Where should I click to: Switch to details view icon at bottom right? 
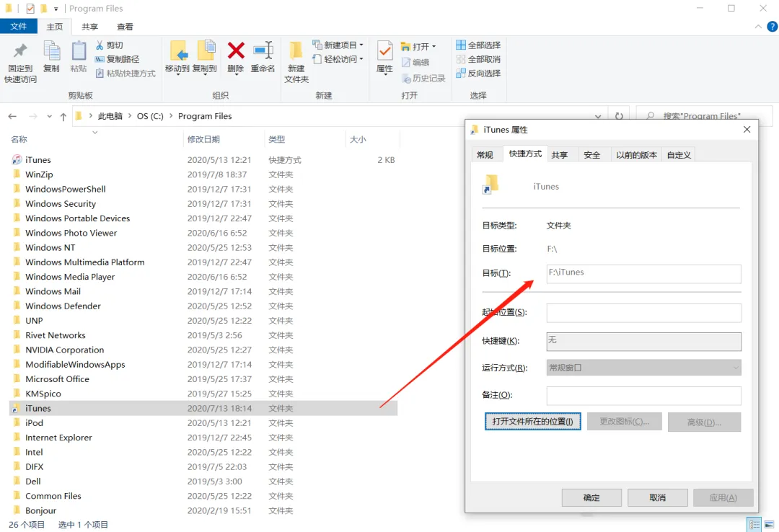coord(754,525)
